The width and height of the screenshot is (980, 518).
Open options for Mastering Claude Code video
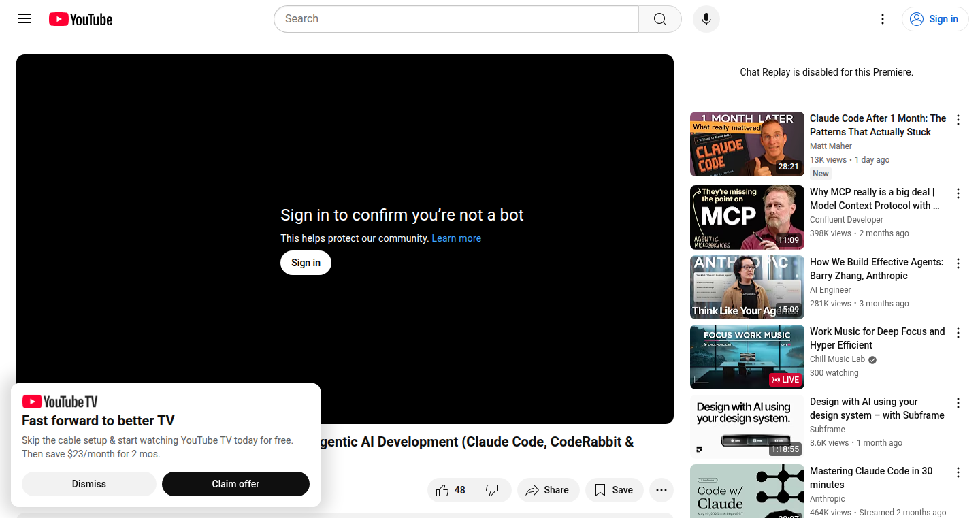[958, 472]
